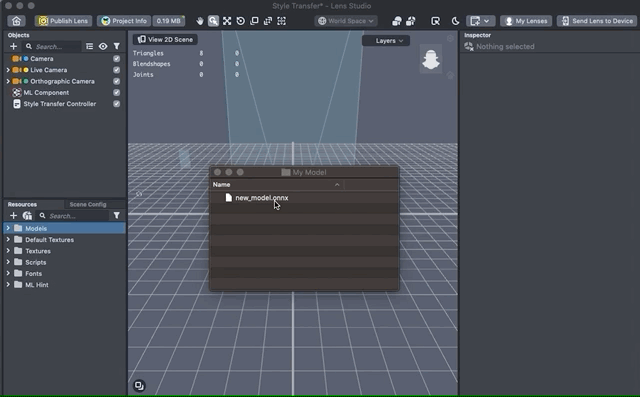Expand the Textures folder
This screenshot has width=640, height=397.
tap(8, 251)
